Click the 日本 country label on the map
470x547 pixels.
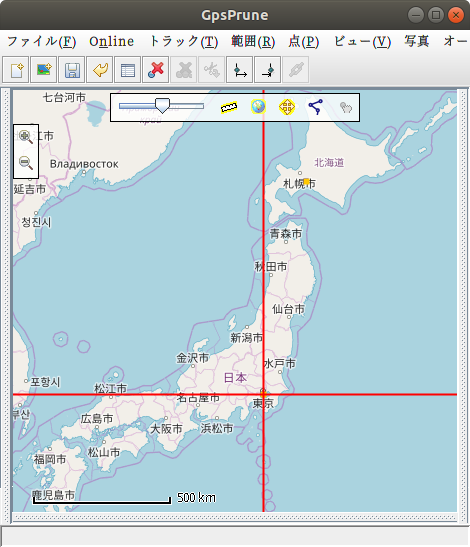[235, 378]
